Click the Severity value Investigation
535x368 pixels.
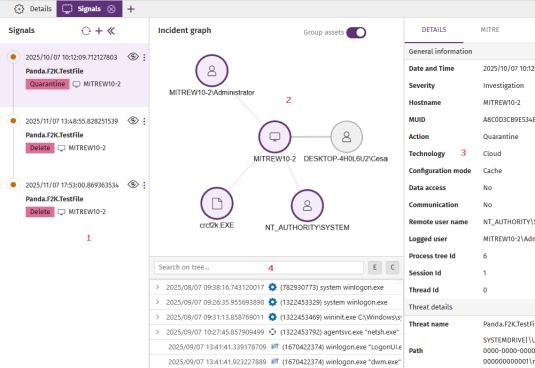coord(503,86)
